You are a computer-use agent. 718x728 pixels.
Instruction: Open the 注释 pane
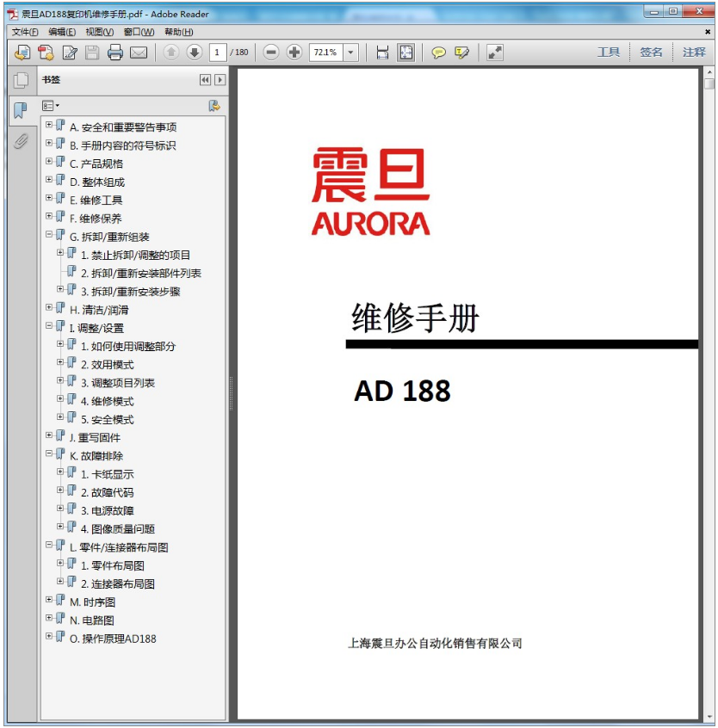(694, 52)
